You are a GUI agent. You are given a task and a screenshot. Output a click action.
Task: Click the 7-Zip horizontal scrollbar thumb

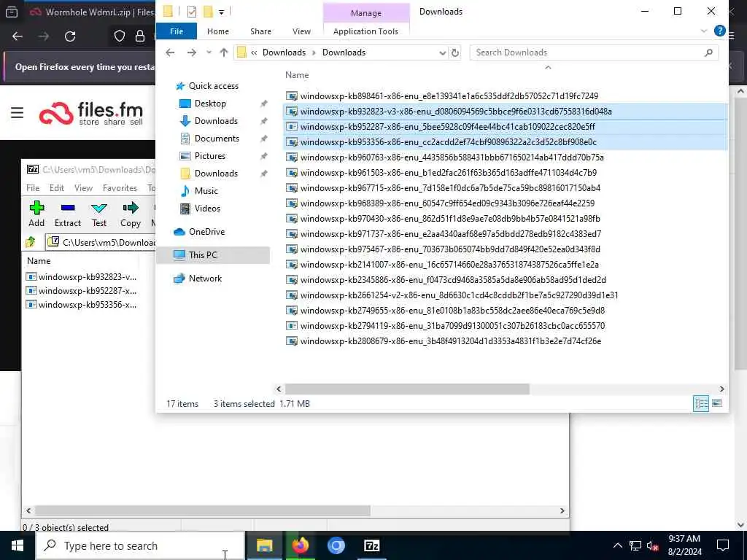[203, 510]
